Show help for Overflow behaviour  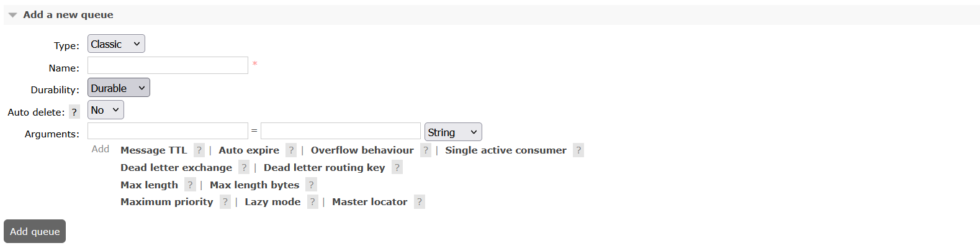[x=426, y=150]
